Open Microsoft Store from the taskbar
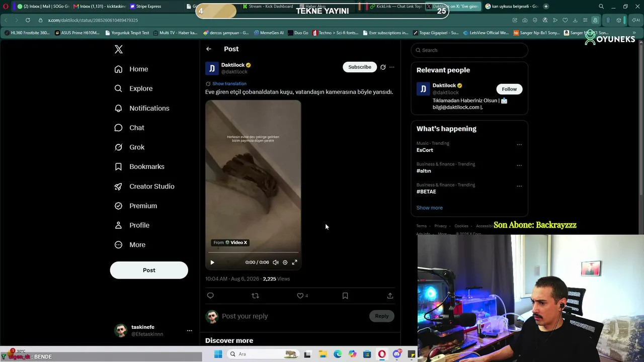 (x=367, y=354)
